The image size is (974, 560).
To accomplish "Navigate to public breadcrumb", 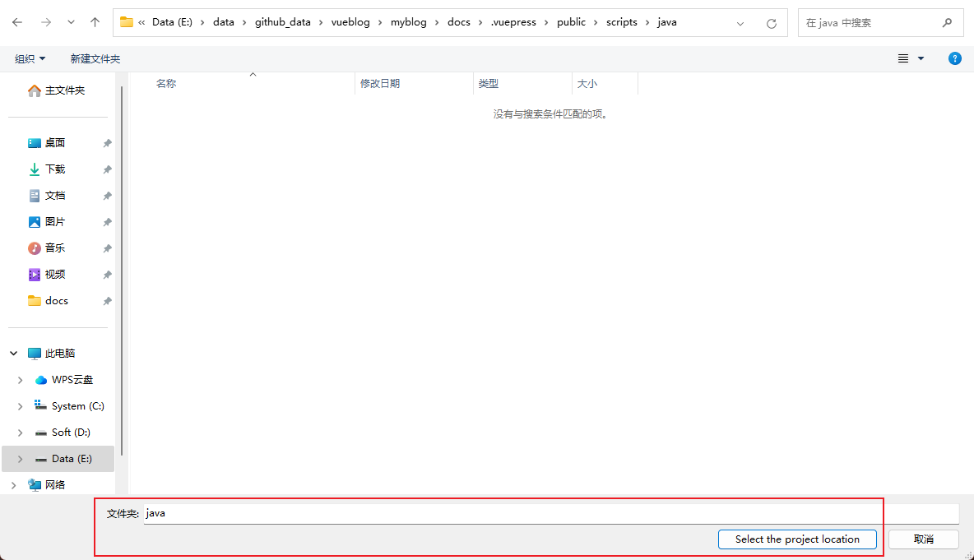I will 572,22.
